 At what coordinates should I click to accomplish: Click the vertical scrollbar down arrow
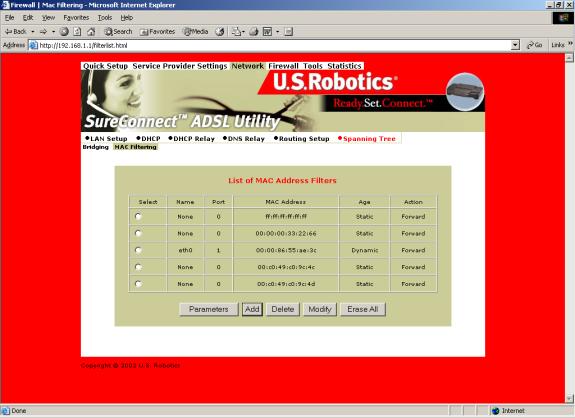point(569,399)
